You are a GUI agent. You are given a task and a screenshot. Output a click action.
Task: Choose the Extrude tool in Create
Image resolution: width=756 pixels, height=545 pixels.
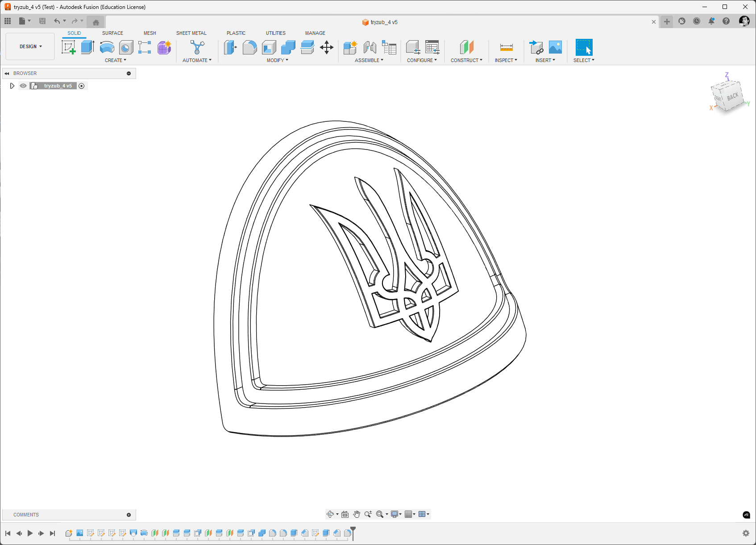tap(87, 47)
